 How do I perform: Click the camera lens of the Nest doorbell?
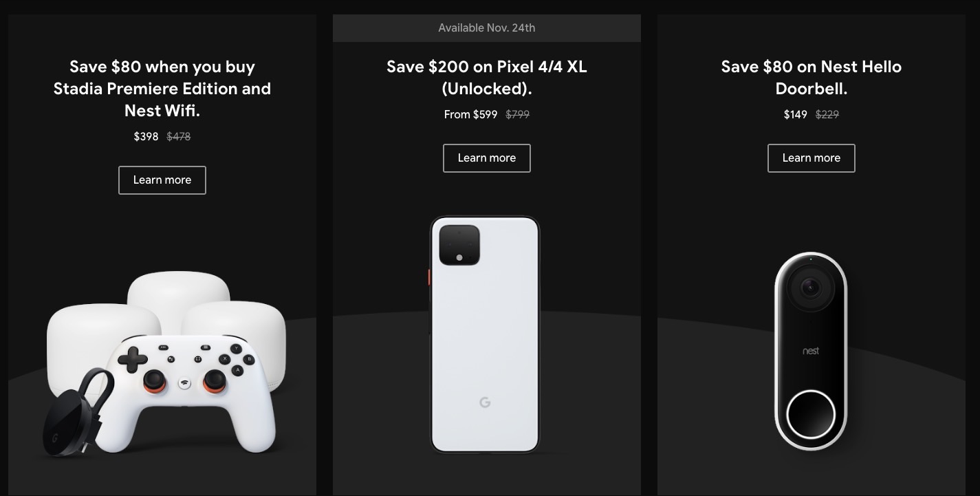click(x=811, y=288)
